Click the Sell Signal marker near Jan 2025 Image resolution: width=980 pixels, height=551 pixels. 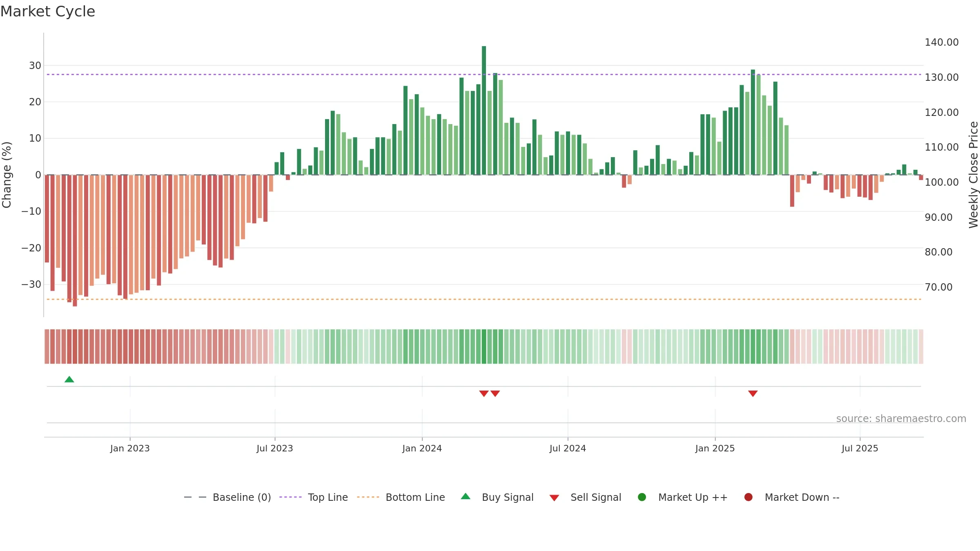pos(753,393)
